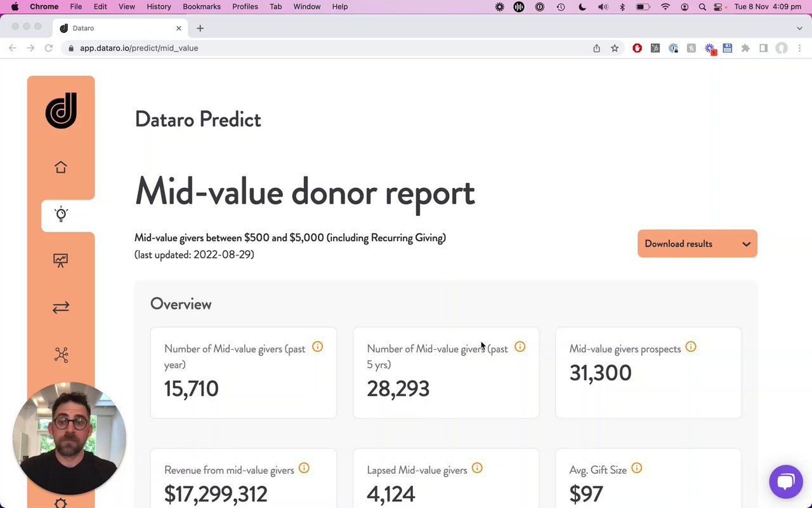Click the browser back arrow
Viewport: 812px width, 508px height.
click(x=12, y=48)
